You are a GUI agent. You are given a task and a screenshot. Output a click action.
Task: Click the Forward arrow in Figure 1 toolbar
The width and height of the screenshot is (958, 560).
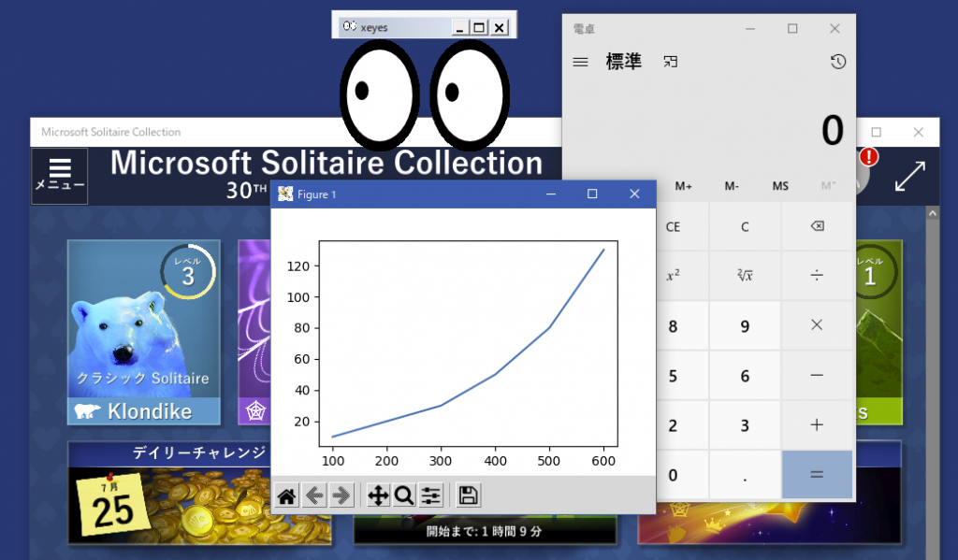tap(341, 495)
